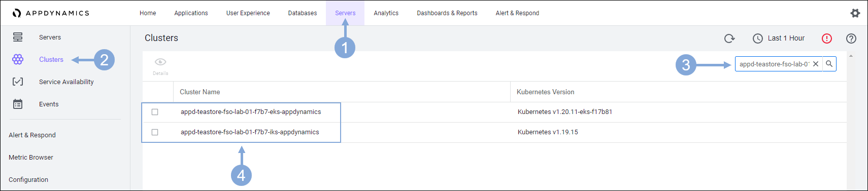
Task: Open the Last 1 Hour time range selector
Action: point(779,39)
